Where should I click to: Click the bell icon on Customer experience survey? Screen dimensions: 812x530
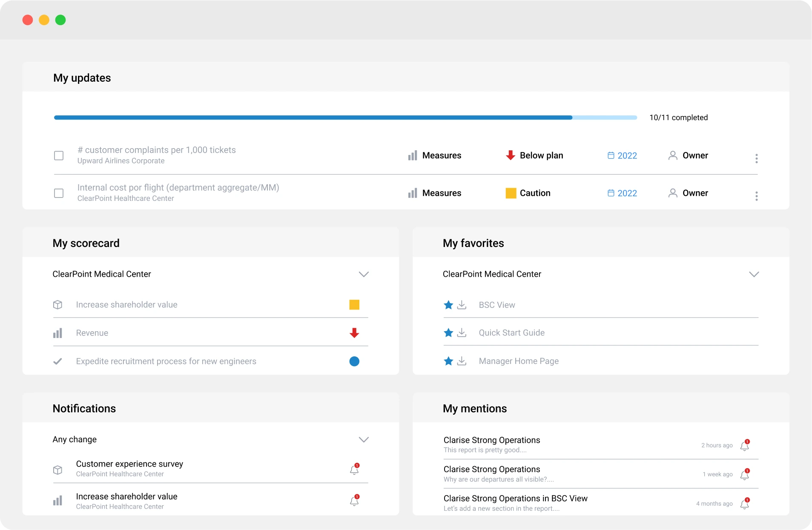pyautogui.click(x=354, y=470)
